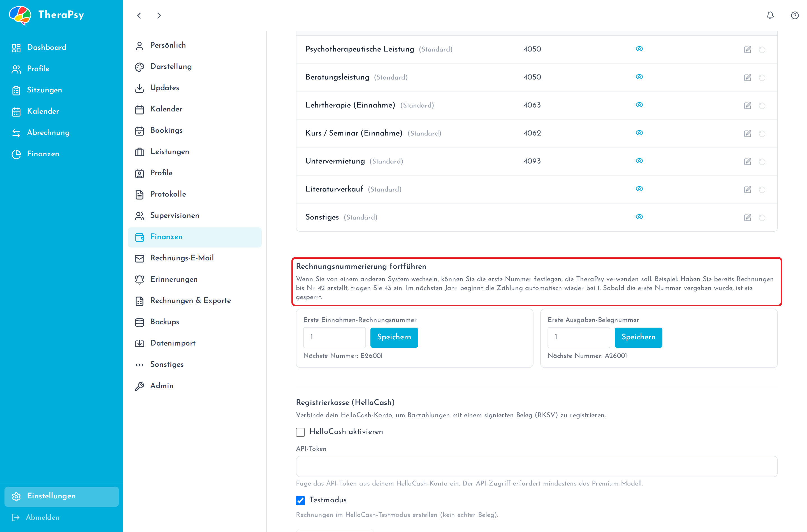
Task: Uncheck the Testmodus checkbox
Action: [x=300, y=500]
